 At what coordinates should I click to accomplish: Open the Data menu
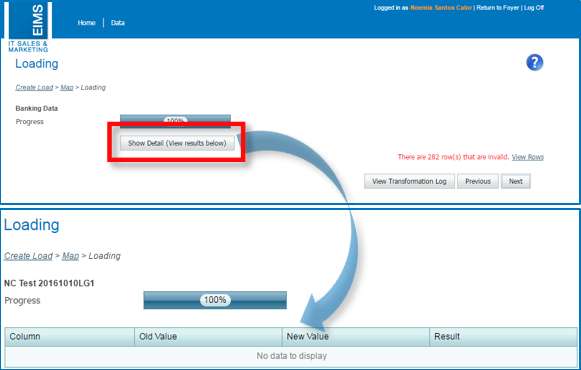[118, 23]
